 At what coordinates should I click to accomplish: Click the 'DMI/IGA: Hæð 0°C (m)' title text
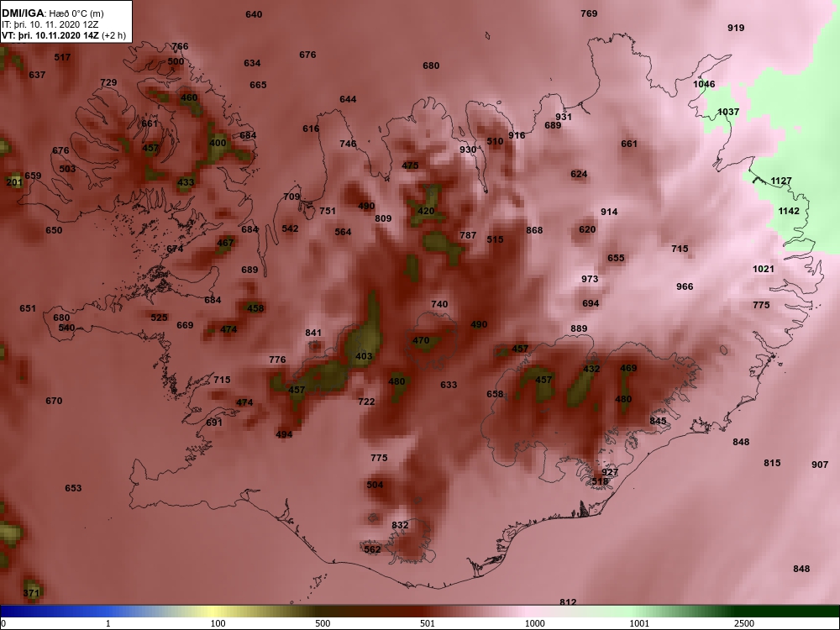(x=52, y=13)
